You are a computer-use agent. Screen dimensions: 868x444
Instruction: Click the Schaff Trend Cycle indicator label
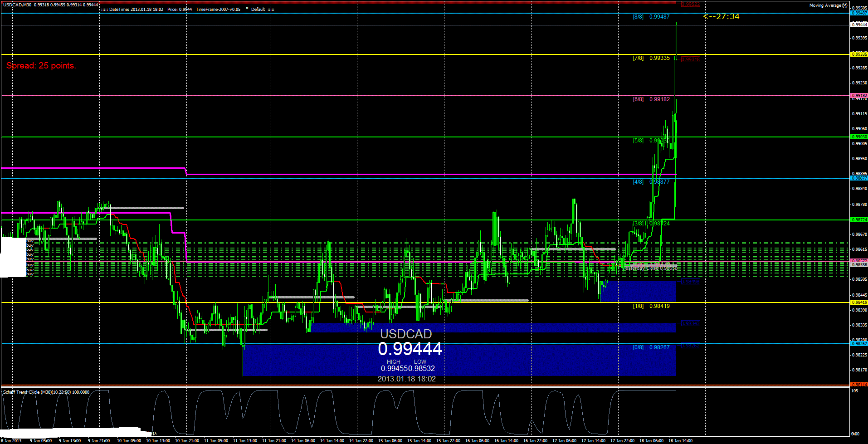point(46,392)
